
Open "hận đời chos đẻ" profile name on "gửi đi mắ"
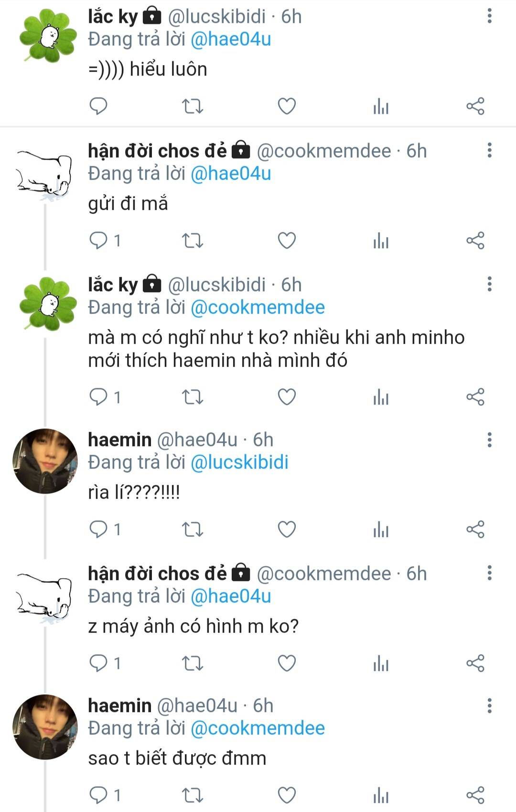click(157, 151)
